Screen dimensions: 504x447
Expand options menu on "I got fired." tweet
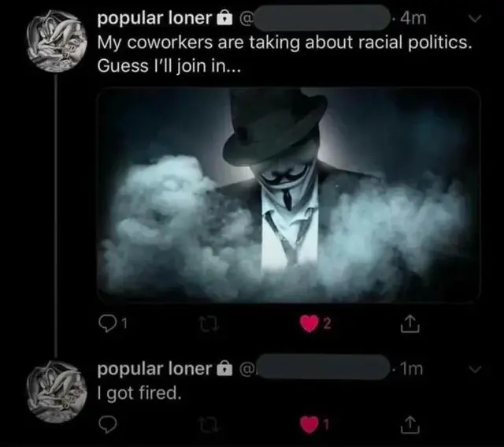tap(474, 368)
